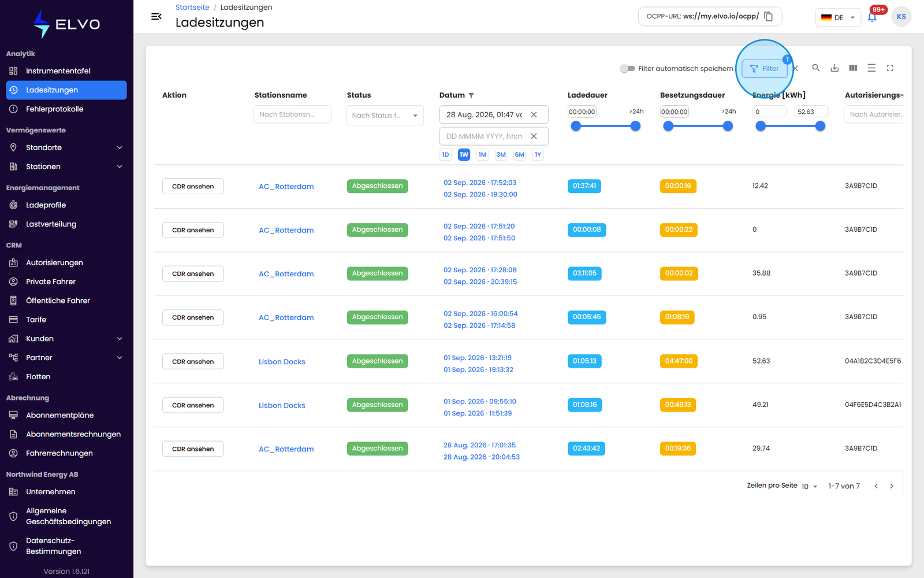Open Fehlerprotokolle in the sidebar

tap(66, 109)
